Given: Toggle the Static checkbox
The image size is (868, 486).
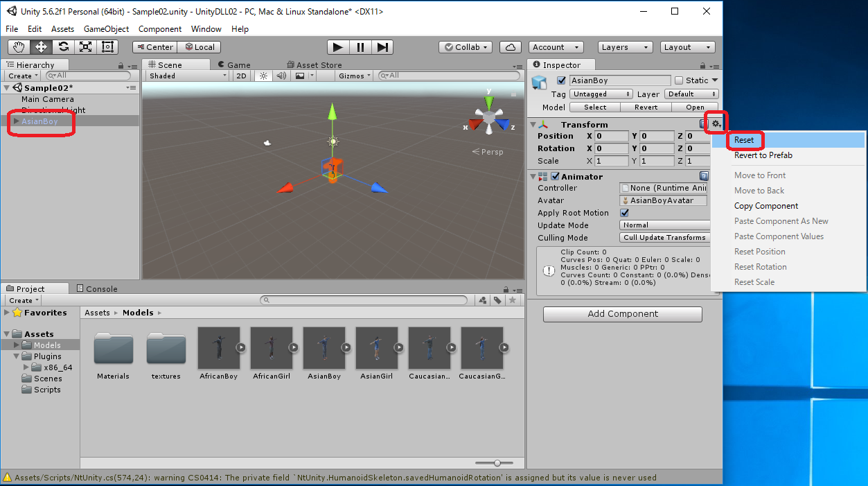Looking at the screenshot, I should (679, 80).
